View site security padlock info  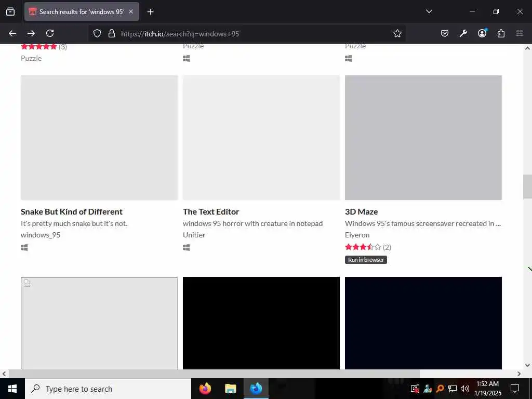click(111, 33)
